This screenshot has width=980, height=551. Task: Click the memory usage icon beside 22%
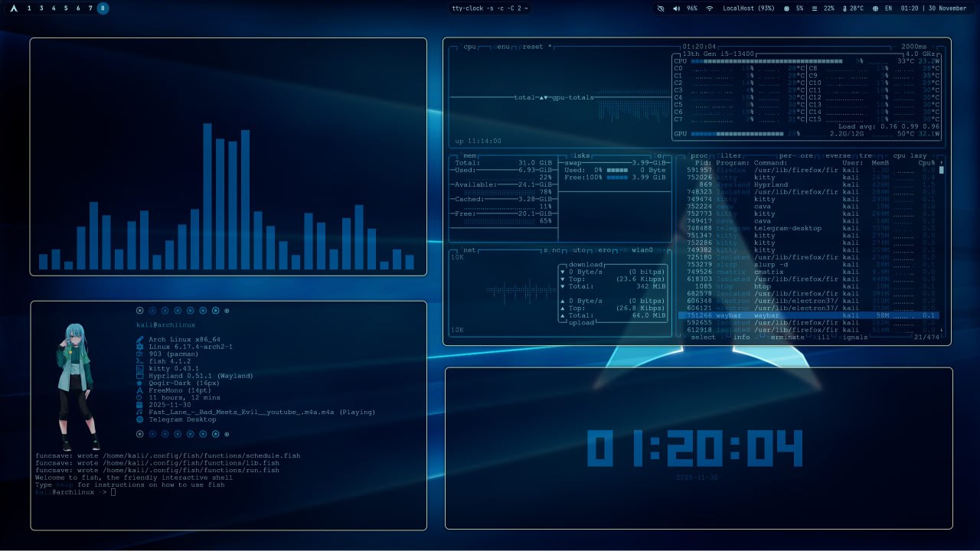(x=815, y=8)
